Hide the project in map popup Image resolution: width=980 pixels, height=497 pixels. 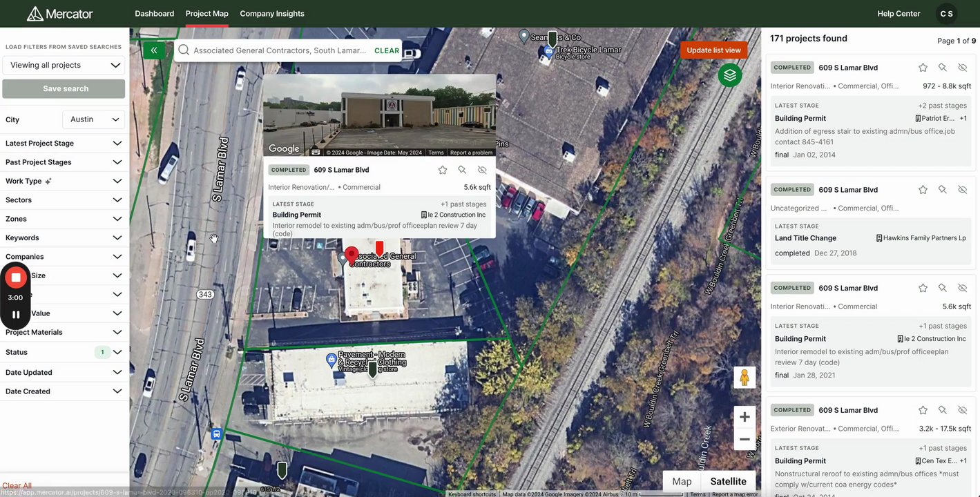point(482,170)
